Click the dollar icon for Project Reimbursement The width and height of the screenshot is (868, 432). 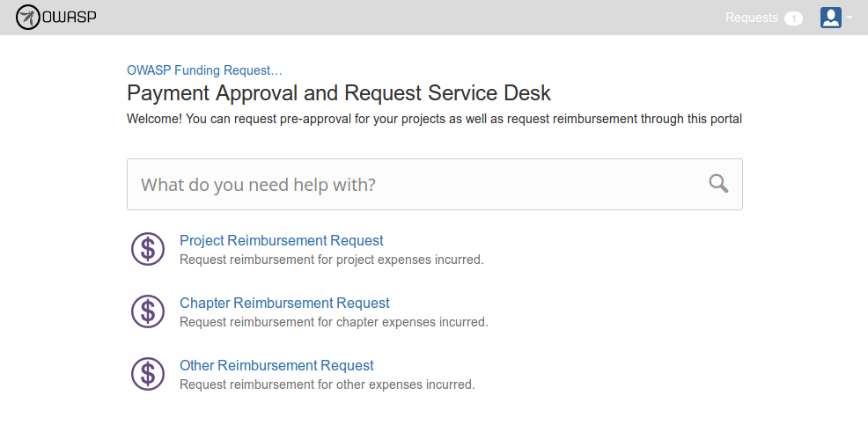coord(148,249)
